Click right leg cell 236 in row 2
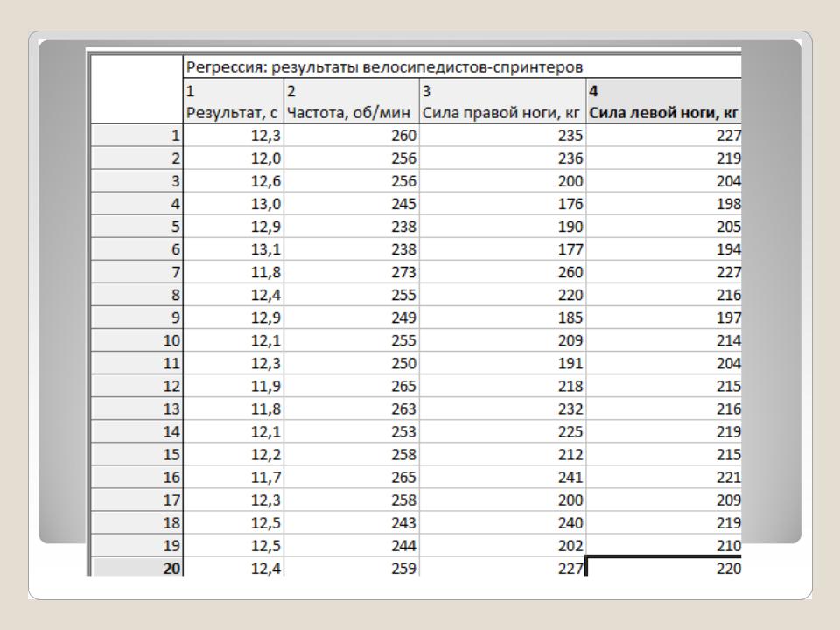The height and width of the screenshot is (630, 840). (503, 158)
